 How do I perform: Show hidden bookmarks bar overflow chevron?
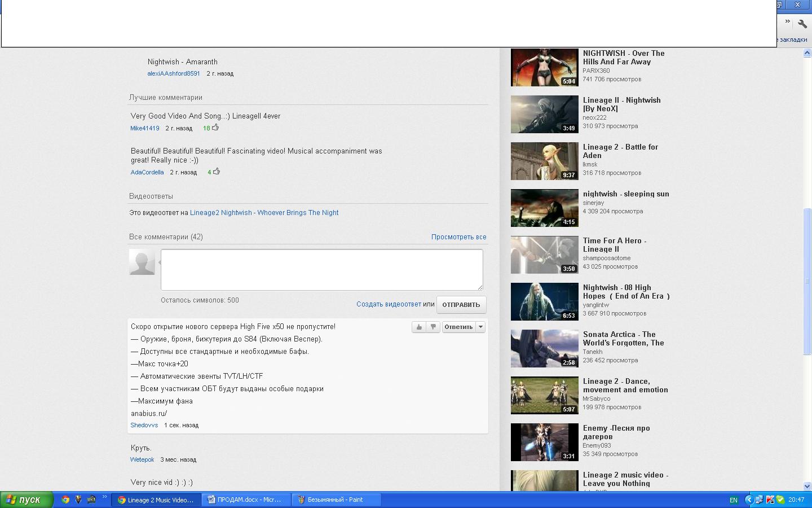tap(788, 22)
